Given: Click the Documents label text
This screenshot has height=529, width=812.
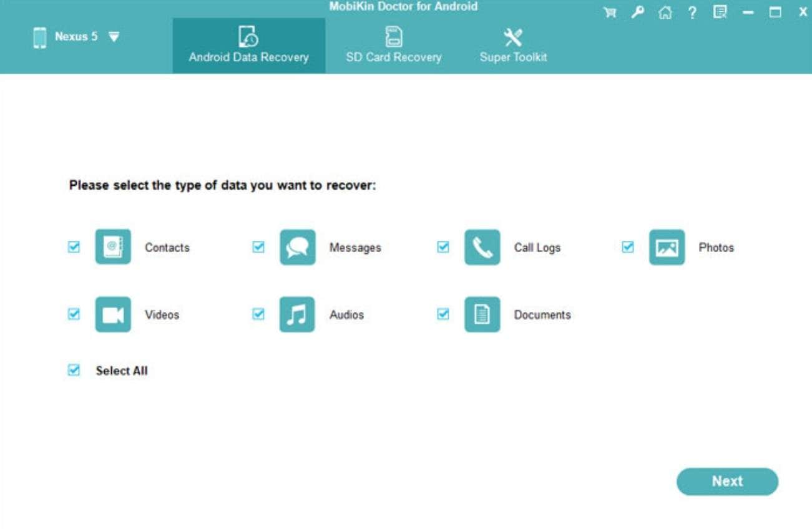Looking at the screenshot, I should coord(542,315).
